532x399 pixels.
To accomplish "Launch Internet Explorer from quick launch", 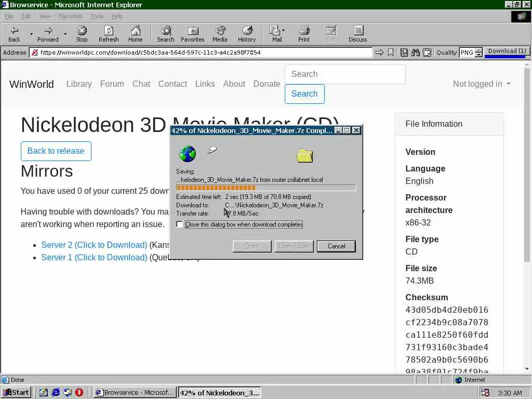I will coord(56,393).
